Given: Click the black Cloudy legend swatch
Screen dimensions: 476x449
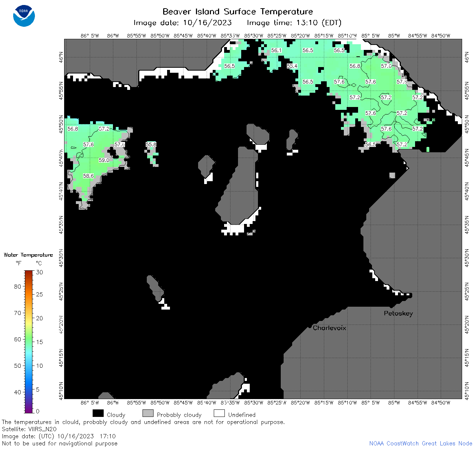Looking at the screenshot, I should click(98, 413).
